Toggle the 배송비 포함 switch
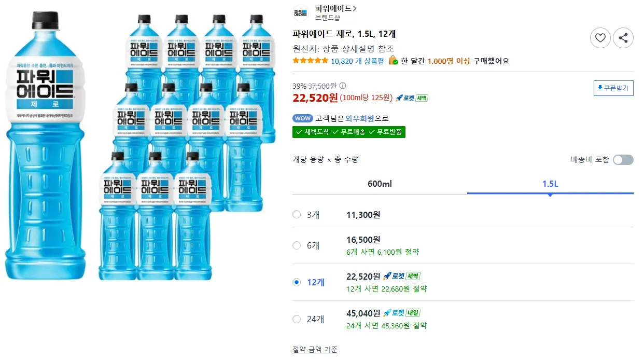 click(x=623, y=160)
